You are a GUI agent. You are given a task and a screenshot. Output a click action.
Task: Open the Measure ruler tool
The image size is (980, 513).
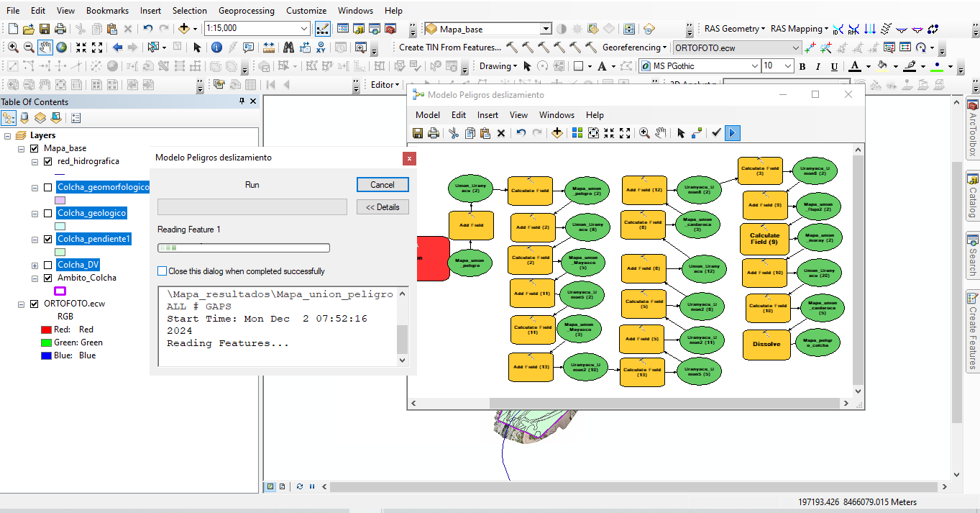[268, 47]
